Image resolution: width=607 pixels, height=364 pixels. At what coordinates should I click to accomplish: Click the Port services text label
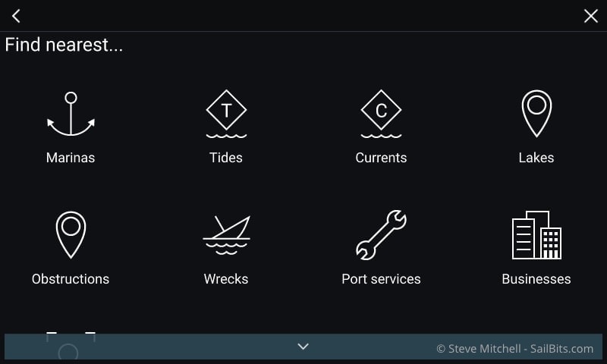381,279
